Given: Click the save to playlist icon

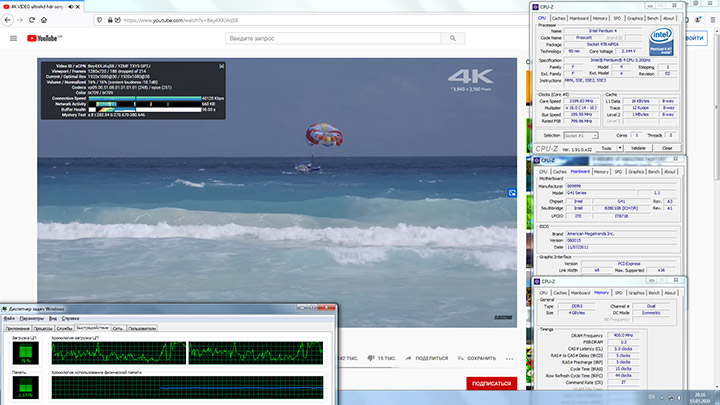Looking at the screenshot, I should click(x=461, y=358).
